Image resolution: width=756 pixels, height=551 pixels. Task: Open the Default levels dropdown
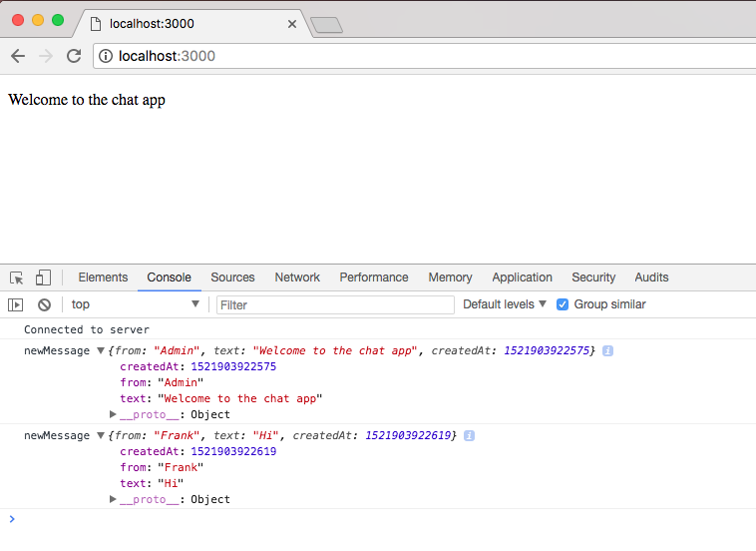[x=505, y=304]
